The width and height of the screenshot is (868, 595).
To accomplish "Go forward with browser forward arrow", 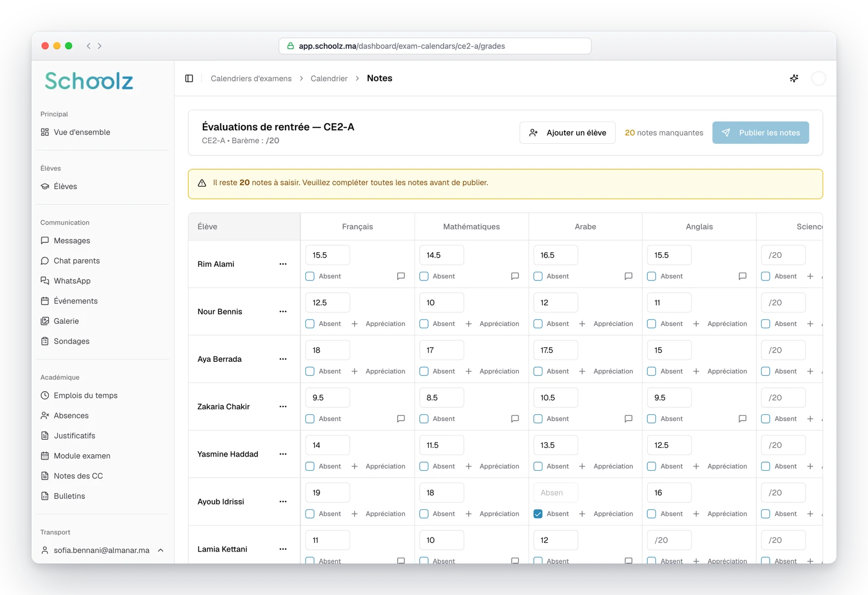I will (x=100, y=46).
